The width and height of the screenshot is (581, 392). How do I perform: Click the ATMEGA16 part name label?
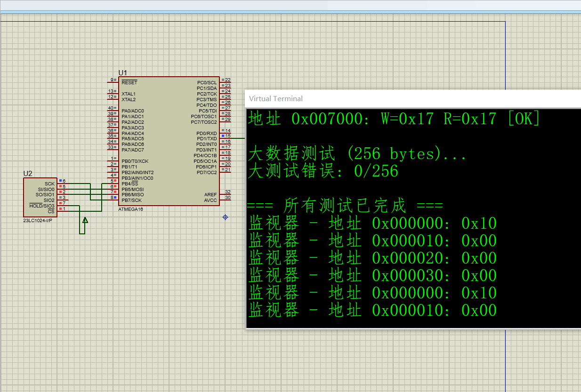[131, 209]
